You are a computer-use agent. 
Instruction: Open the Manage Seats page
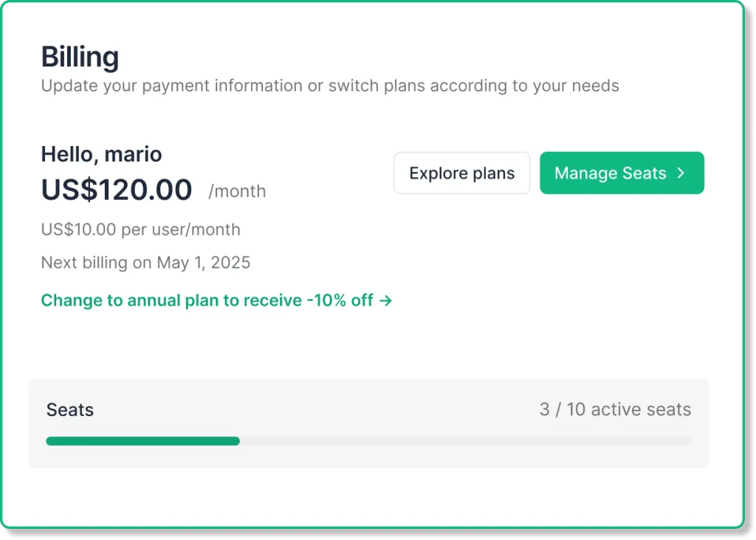point(622,173)
